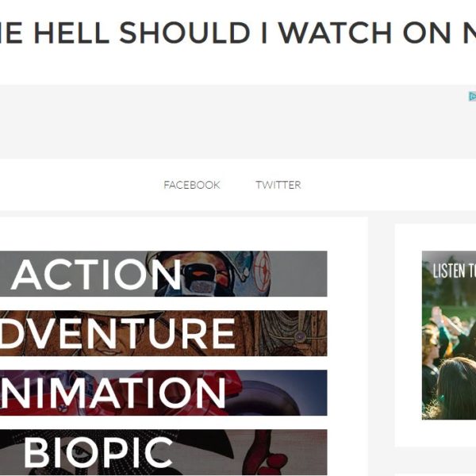Select the ADVENTURE genre banner
Image resolution: width=476 pixels, height=476 pixels.
tap(163, 333)
